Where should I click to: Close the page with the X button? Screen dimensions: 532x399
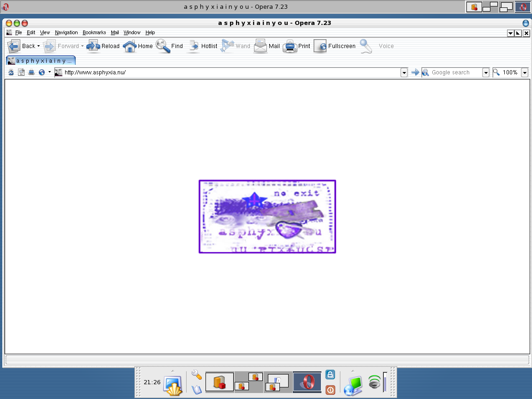coord(526,33)
